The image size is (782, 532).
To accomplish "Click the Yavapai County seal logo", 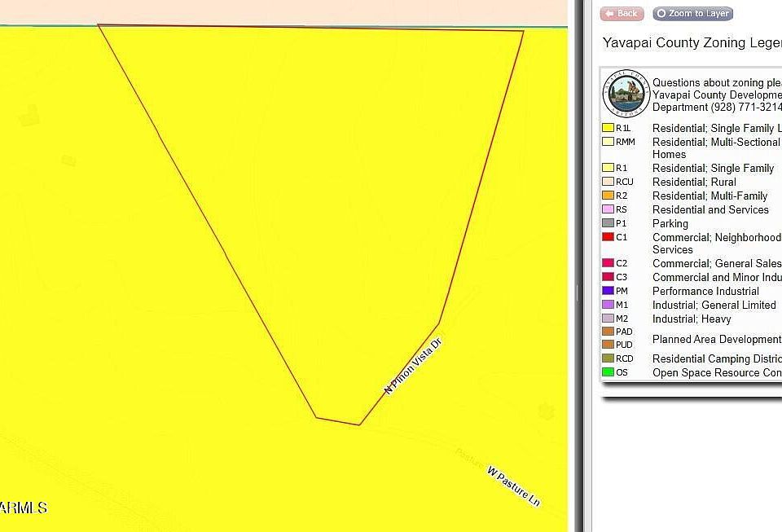I will tap(626, 95).
